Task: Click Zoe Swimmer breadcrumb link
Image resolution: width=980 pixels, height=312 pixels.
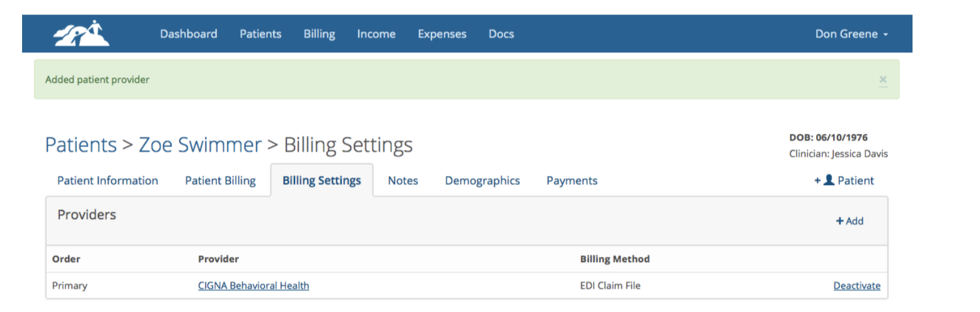Action: (200, 145)
